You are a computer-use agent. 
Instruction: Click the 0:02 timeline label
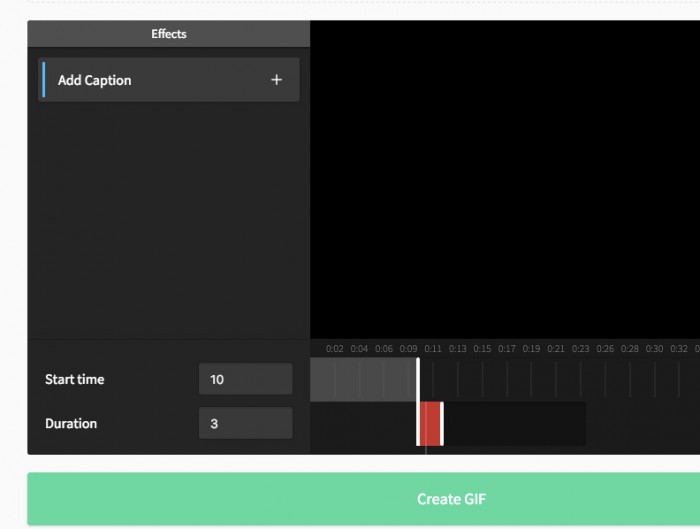coord(335,349)
